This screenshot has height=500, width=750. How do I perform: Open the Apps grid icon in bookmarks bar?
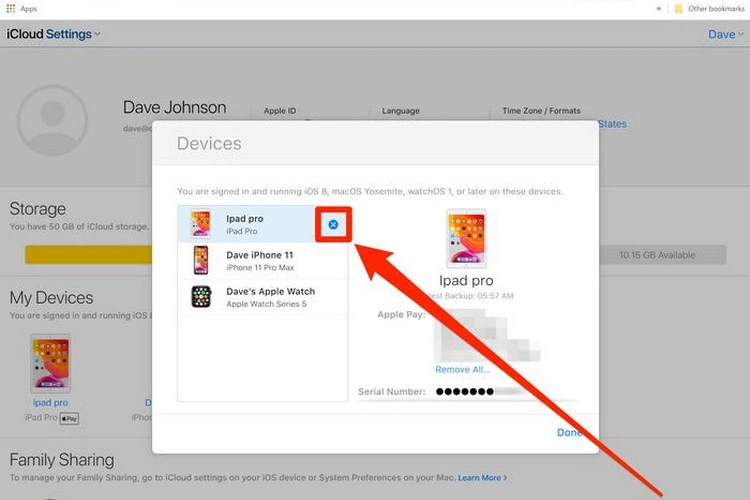11,8
